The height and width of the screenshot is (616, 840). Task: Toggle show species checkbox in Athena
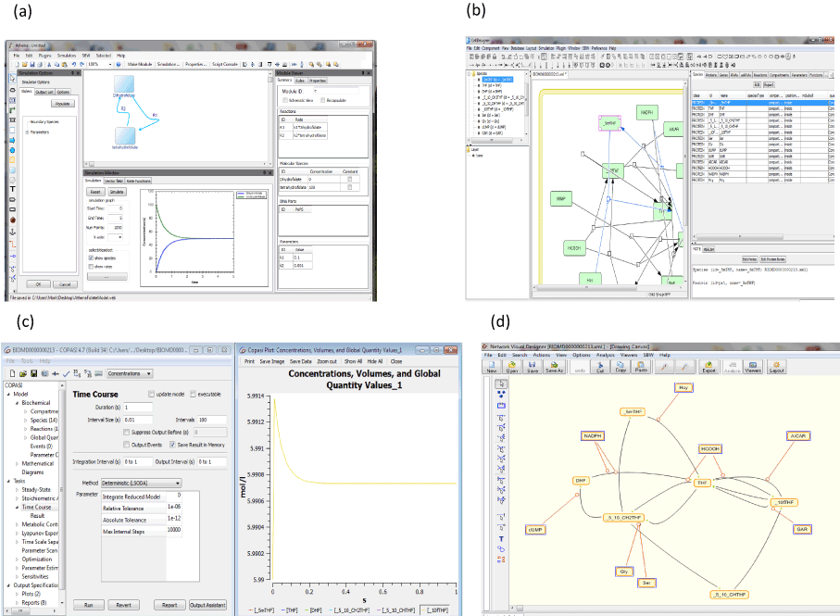(x=91, y=258)
